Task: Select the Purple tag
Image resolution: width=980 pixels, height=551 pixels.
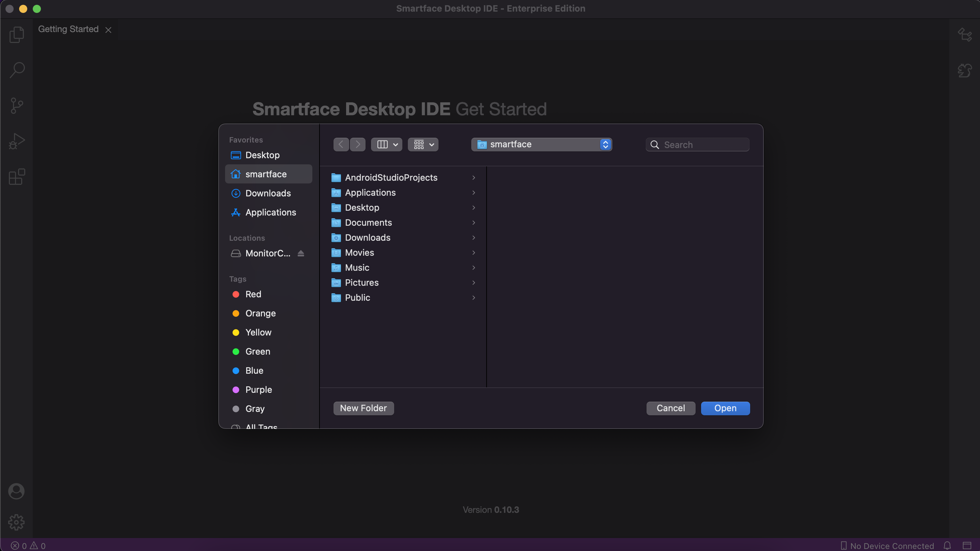Action: (269, 390)
